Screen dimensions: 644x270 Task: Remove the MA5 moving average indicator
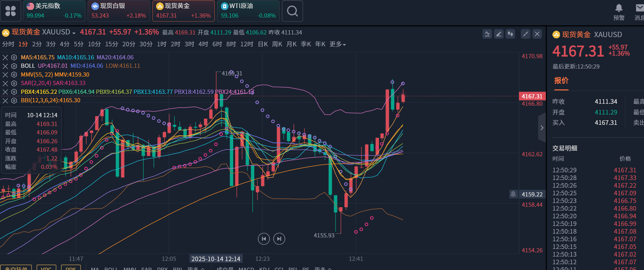pyautogui.click(x=5, y=57)
